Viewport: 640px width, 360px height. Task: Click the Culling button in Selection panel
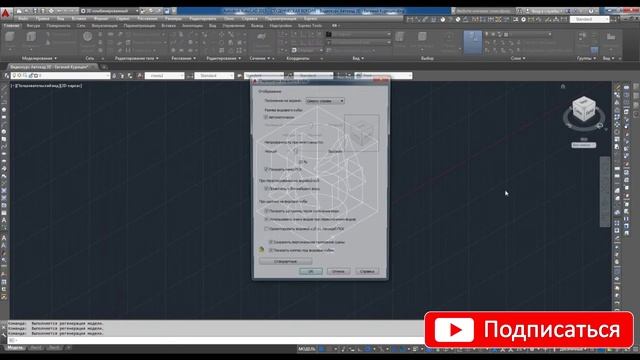(400, 38)
